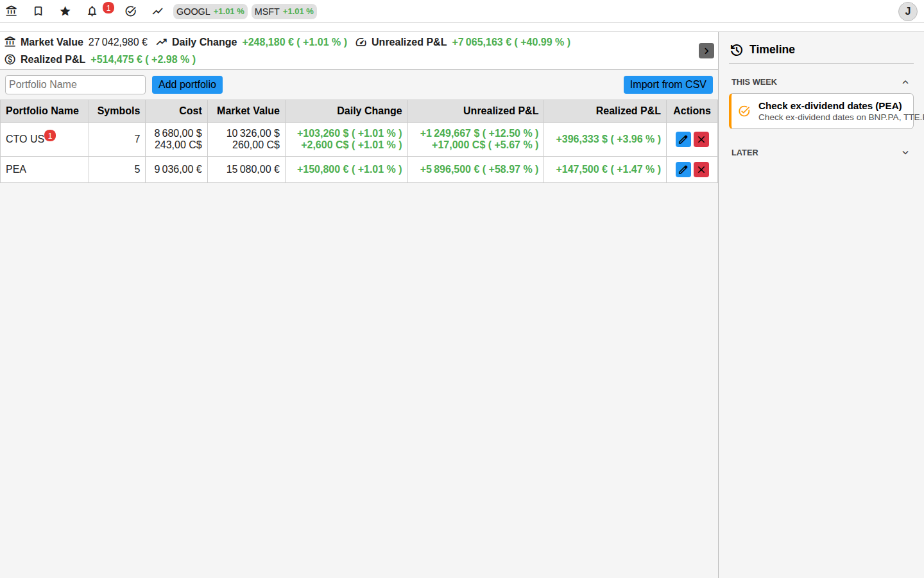The image size is (924, 578).
Task: Click Import from CSV button
Action: [x=668, y=85]
